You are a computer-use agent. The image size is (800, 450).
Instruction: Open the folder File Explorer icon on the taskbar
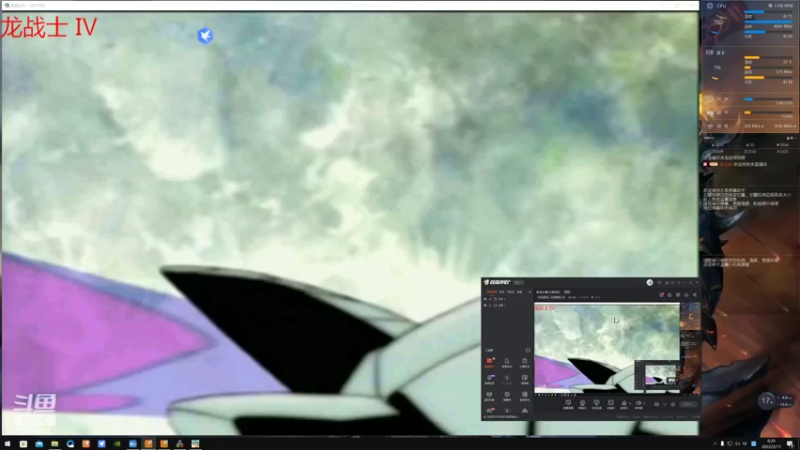point(55,444)
